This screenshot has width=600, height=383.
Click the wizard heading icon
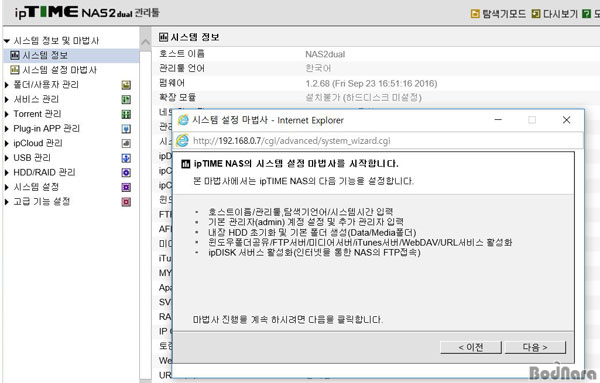[x=186, y=164]
